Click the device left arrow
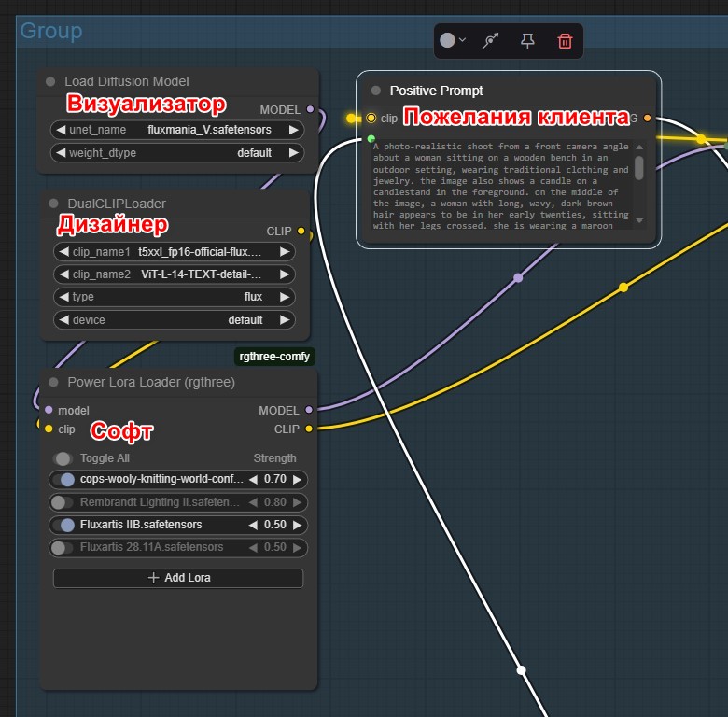 [64, 319]
